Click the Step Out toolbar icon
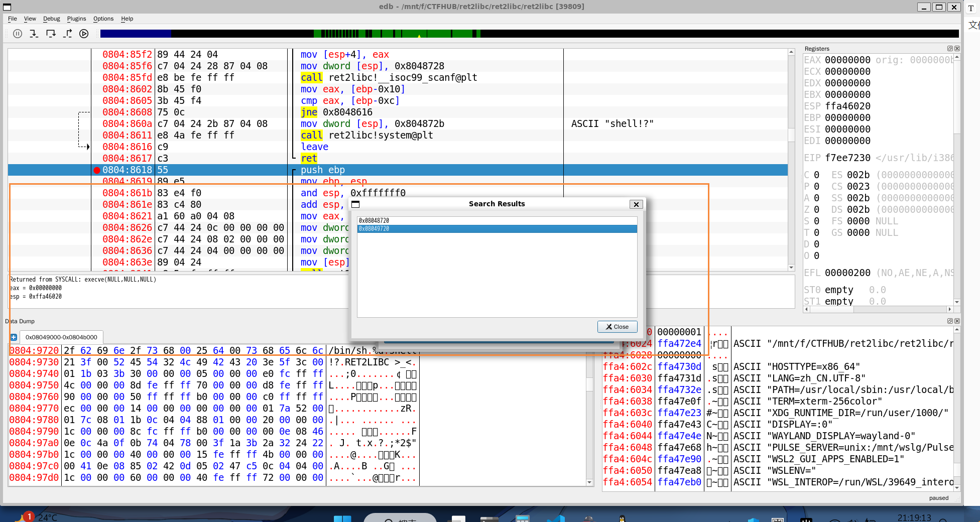 (67, 34)
